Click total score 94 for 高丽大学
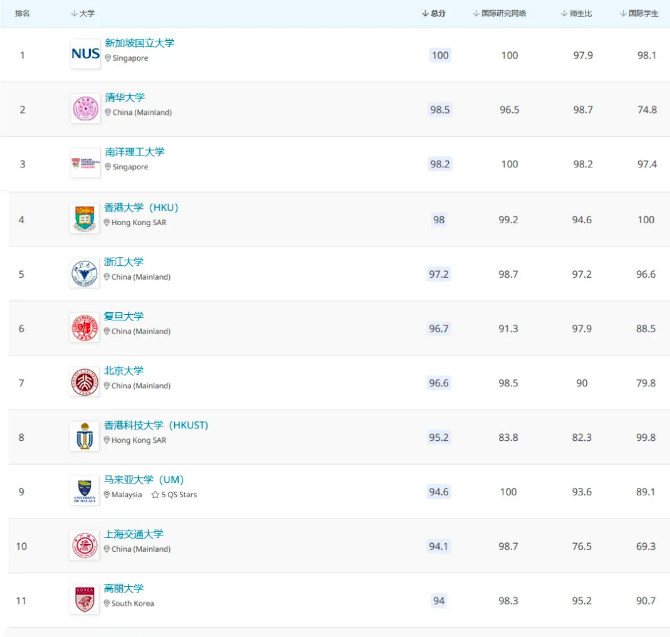The width and height of the screenshot is (670, 637). [439, 601]
